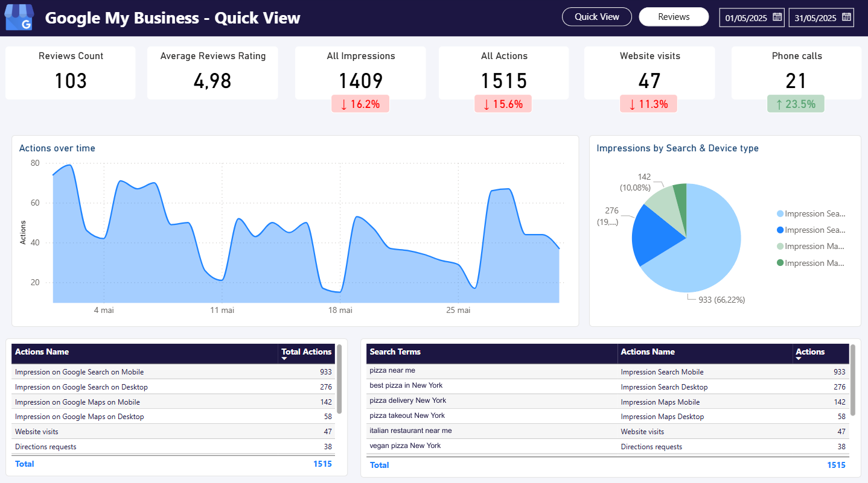Select search term pizza near me
Image resolution: width=868 pixels, height=483 pixels.
392,370
